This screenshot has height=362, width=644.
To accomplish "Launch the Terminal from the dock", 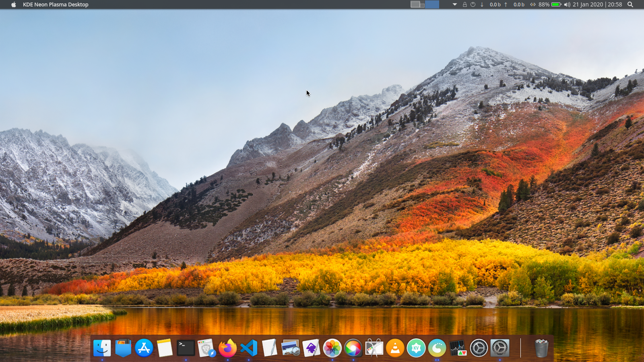I will coord(186,348).
